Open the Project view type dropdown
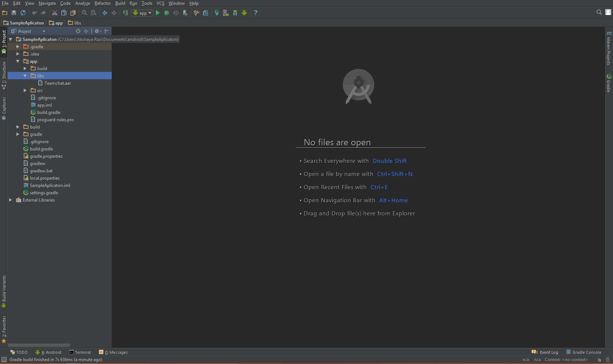 click(28, 31)
